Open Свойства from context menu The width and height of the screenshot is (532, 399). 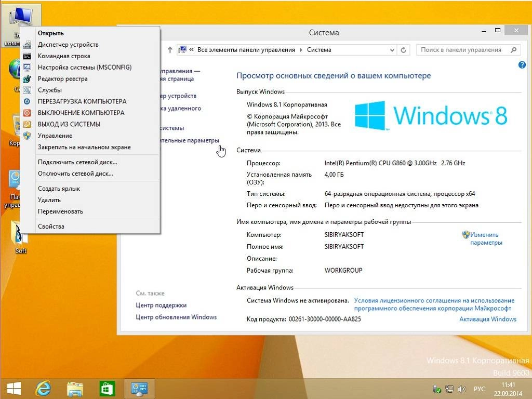[51, 227]
